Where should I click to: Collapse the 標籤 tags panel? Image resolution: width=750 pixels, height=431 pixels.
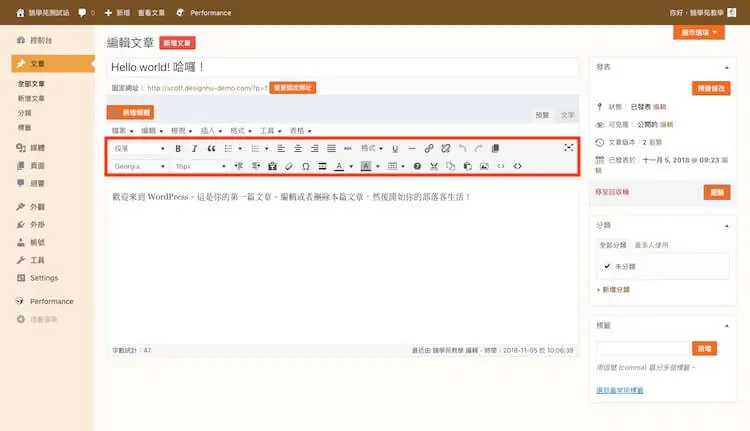[x=727, y=326]
